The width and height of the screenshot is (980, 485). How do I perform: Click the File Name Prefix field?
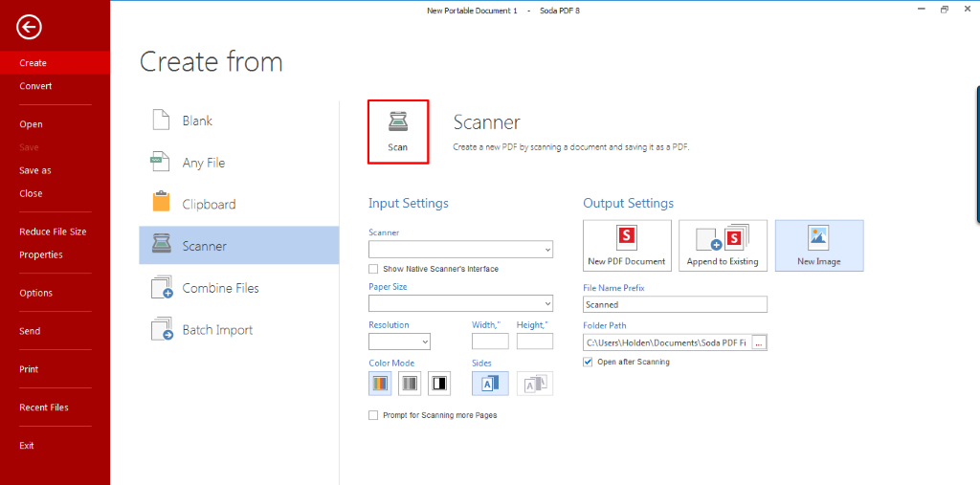675,304
